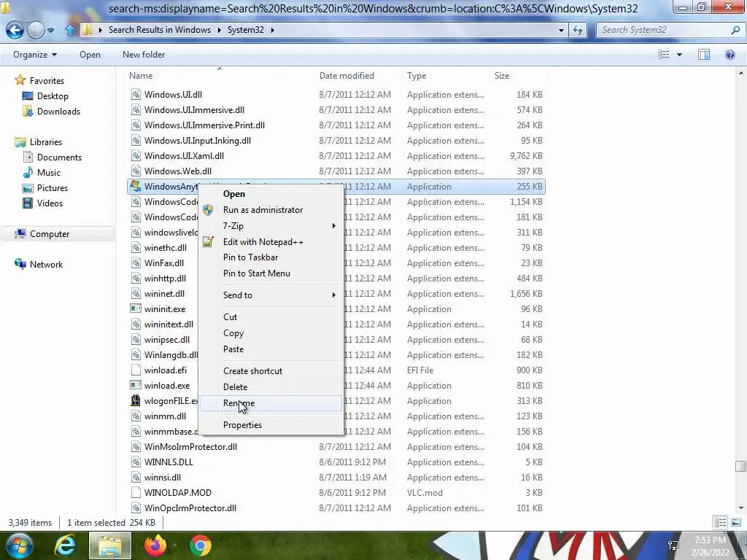Click New folder button
Screen dimensions: 747x560
coord(144,55)
